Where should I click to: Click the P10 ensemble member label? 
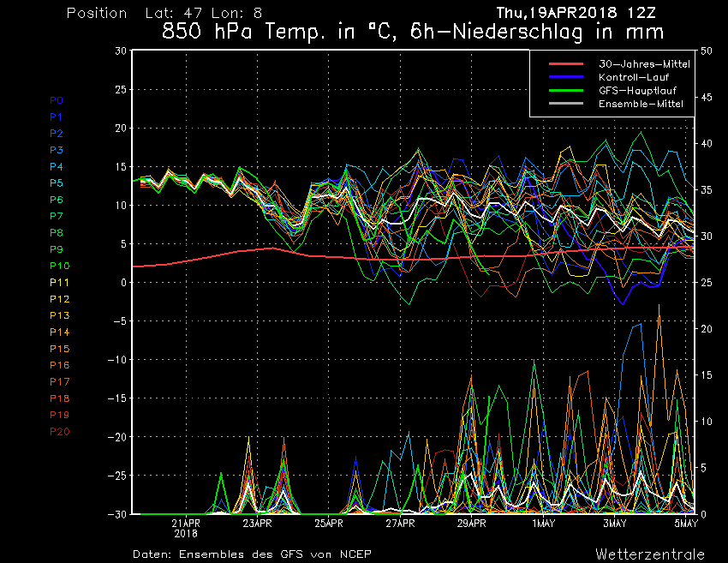(59, 266)
